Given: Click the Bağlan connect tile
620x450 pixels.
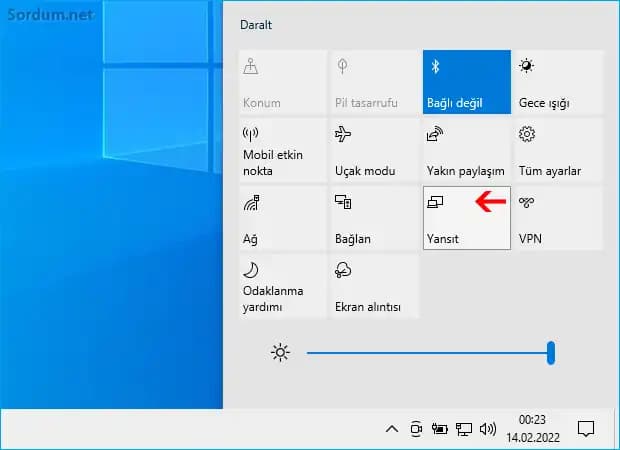Looking at the screenshot, I should tap(375, 218).
